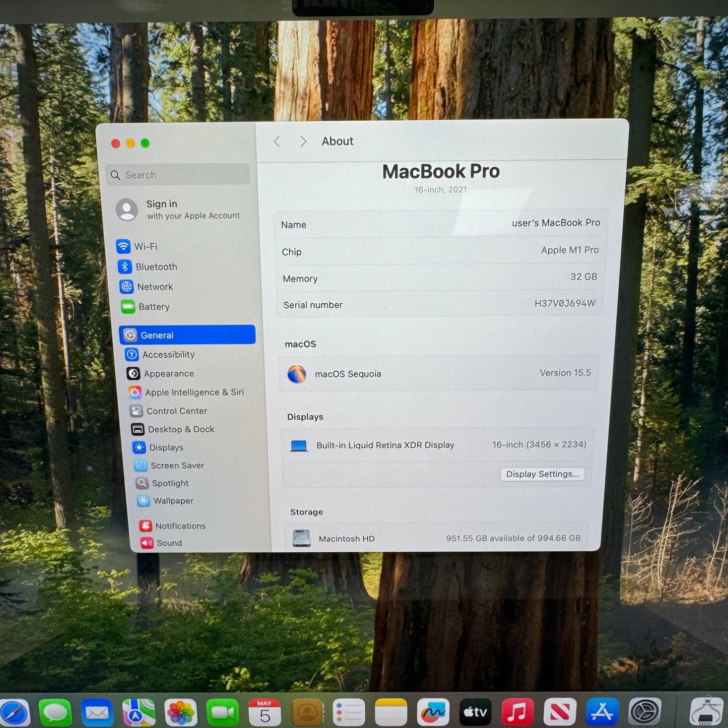Select the "Apple M1 Pro" chip value

click(x=570, y=250)
